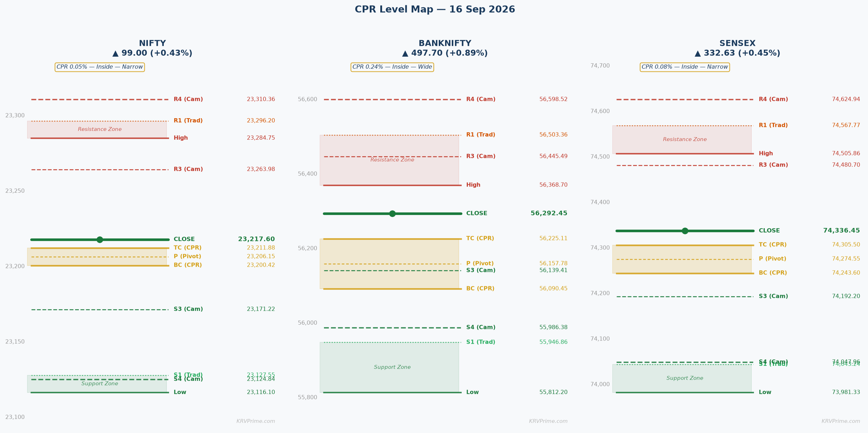The height and width of the screenshot is (433, 868).
Task: Select BANKNIFTY R4 (Cam) value 56,598.52
Action: [x=554, y=100]
